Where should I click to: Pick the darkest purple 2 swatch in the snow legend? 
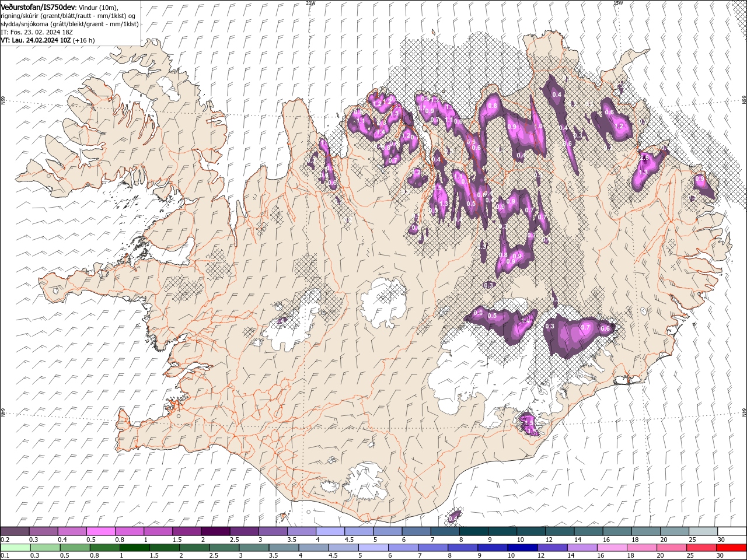(215, 531)
